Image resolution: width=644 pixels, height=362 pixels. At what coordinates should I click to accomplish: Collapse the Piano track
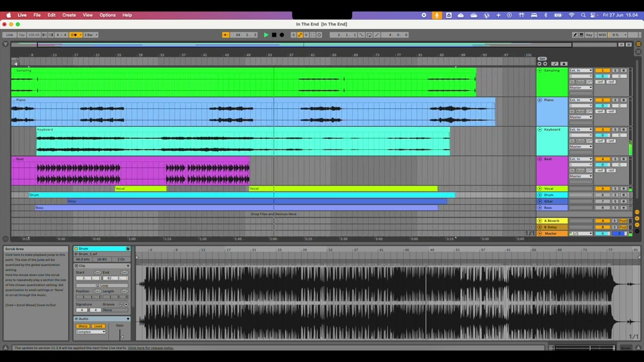point(540,100)
